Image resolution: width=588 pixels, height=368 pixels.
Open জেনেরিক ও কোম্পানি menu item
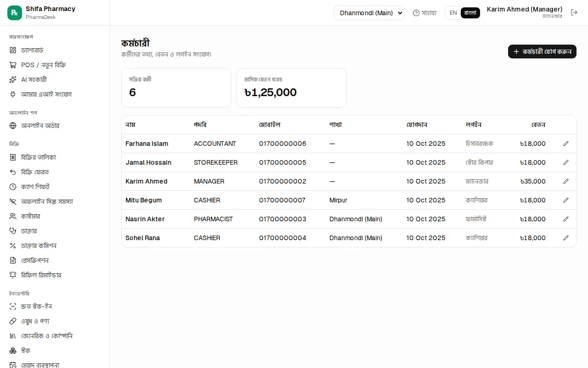tap(55, 336)
